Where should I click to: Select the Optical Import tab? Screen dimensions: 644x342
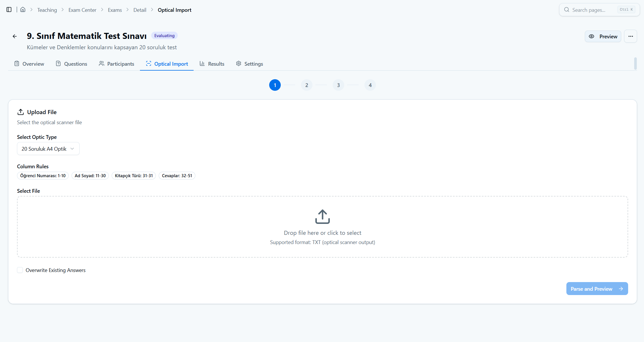(167, 64)
